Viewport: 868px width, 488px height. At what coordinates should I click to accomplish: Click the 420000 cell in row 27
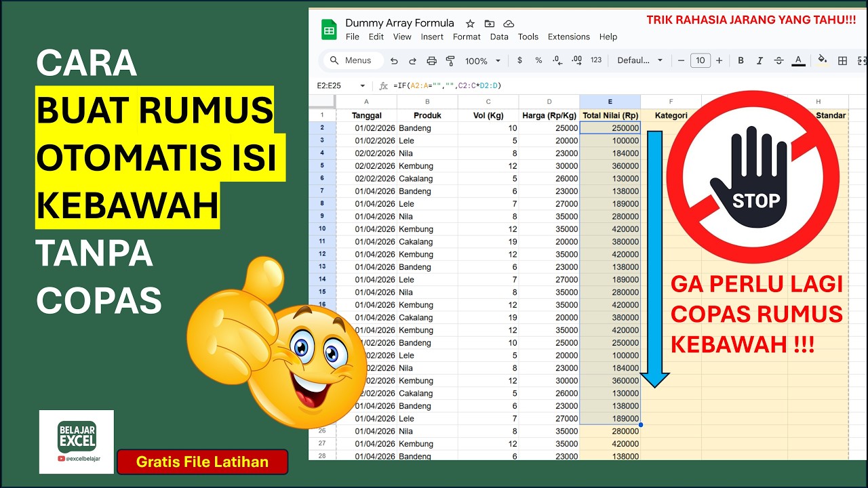click(610, 443)
